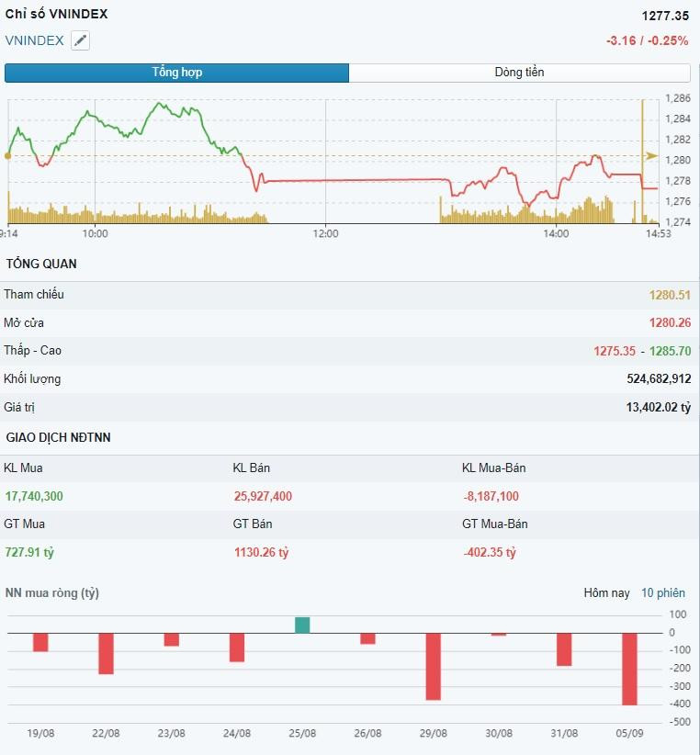Viewport: 700px width, 755px height.
Task: Click the yellow reference dot at chart start
Action: pyautogui.click(x=7, y=156)
